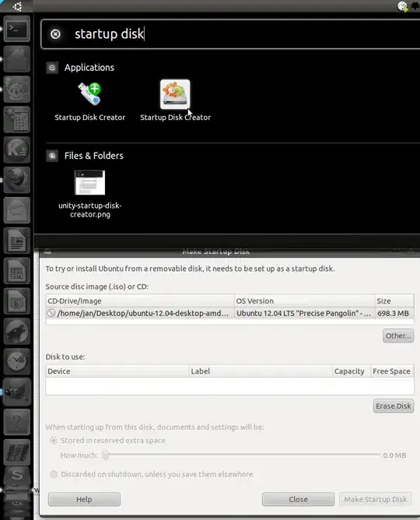The image size is (420, 520).
Task: Open the S-letter launcher icon
Action: (16, 477)
